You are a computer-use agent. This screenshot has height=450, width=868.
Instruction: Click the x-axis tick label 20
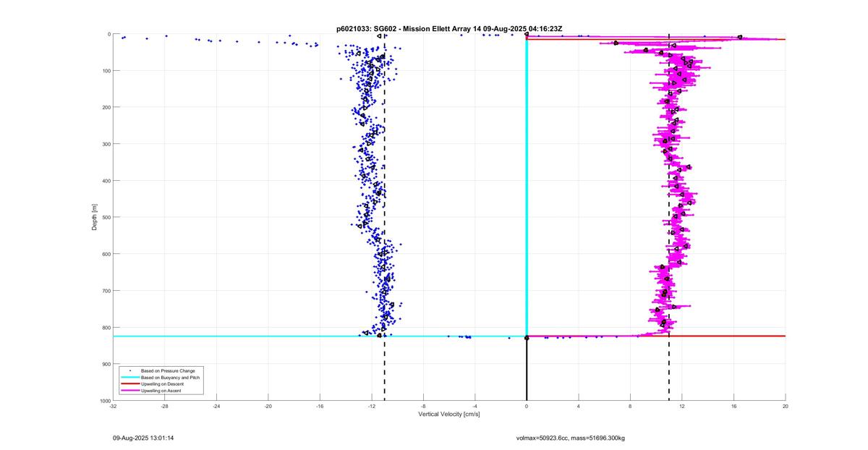click(x=786, y=406)
